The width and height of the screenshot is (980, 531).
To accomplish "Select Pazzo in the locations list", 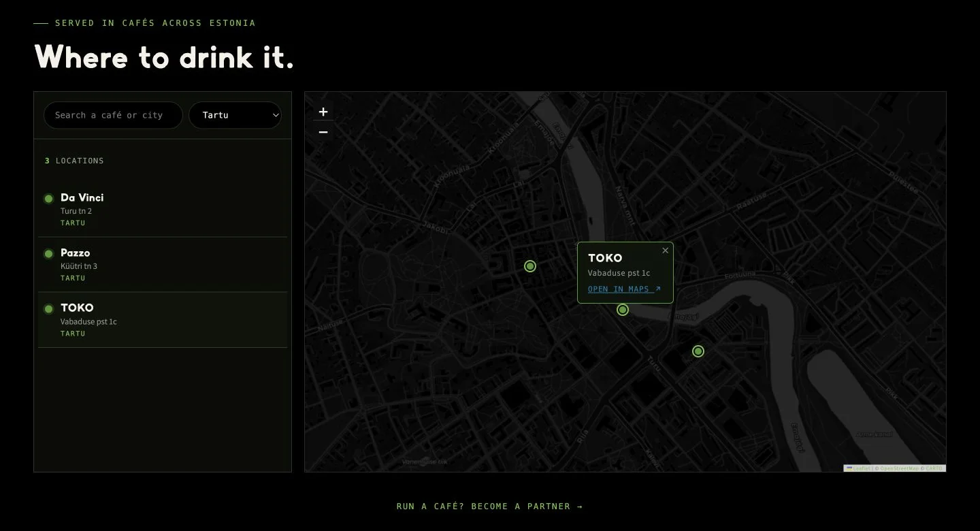I will 163,265.
